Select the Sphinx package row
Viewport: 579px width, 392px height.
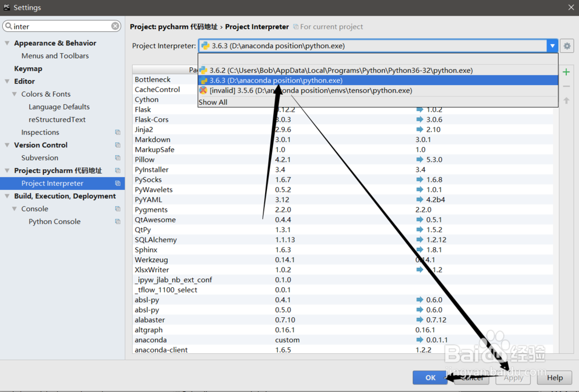[343, 250]
